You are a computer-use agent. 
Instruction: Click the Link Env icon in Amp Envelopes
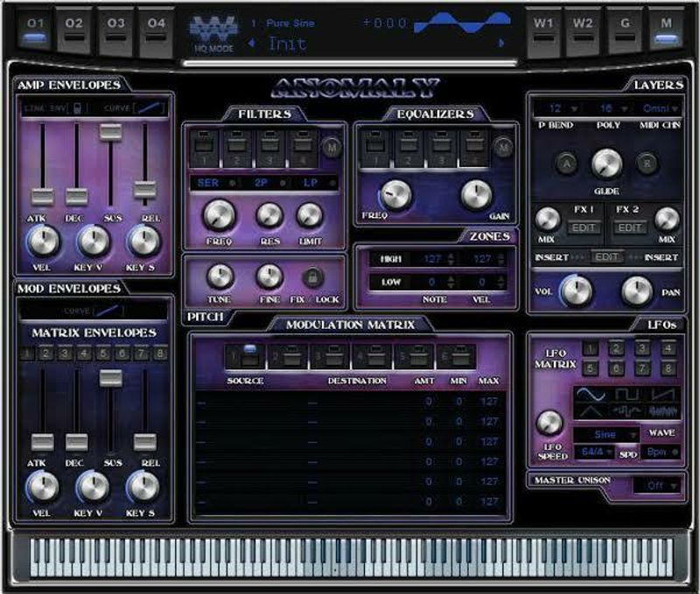point(77,108)
